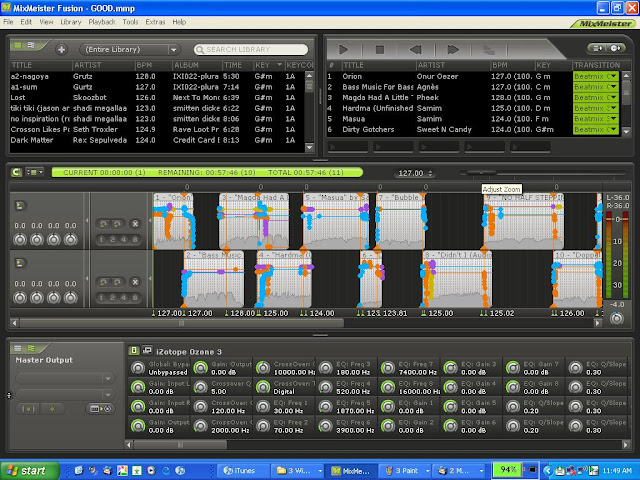Image resolution: width=640 pixels, height=480 pixels.
Task: Click loop length 8 on bottom track
Action: pos(135,298)
